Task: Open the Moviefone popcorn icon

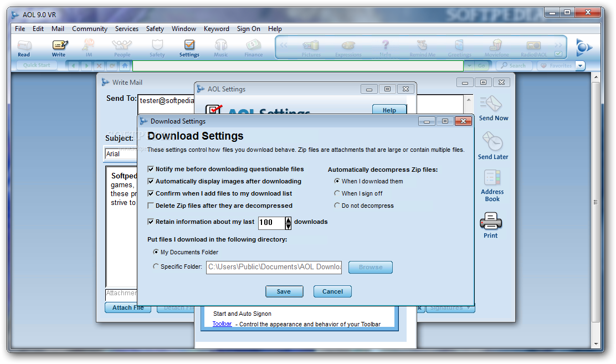Action: [496, 48]
